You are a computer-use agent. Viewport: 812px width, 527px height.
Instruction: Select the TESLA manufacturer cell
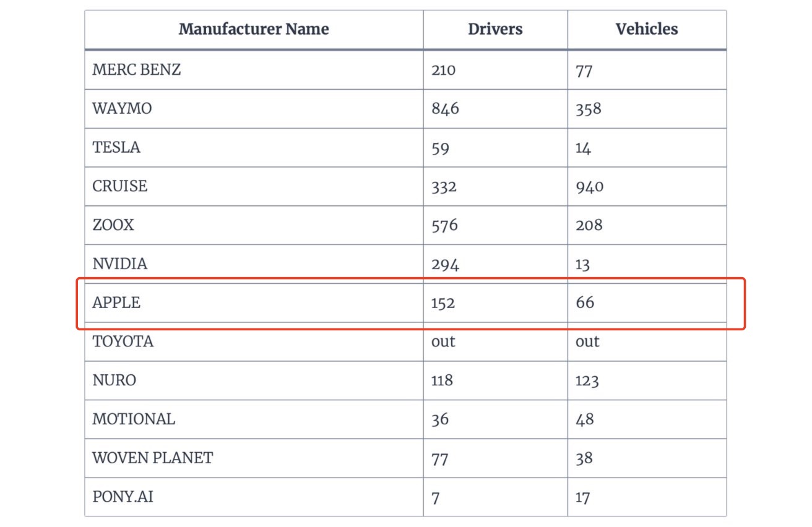[x=116, y=148]
